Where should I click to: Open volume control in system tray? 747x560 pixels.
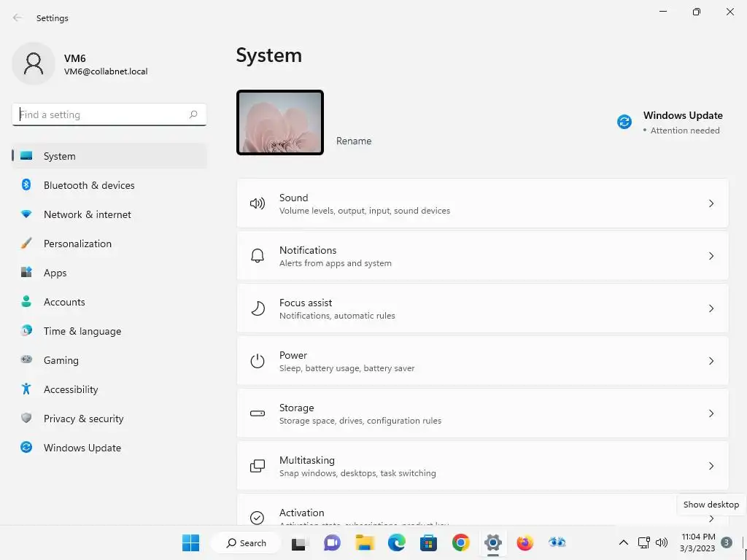pyautogui.click(x=661, y=542)
